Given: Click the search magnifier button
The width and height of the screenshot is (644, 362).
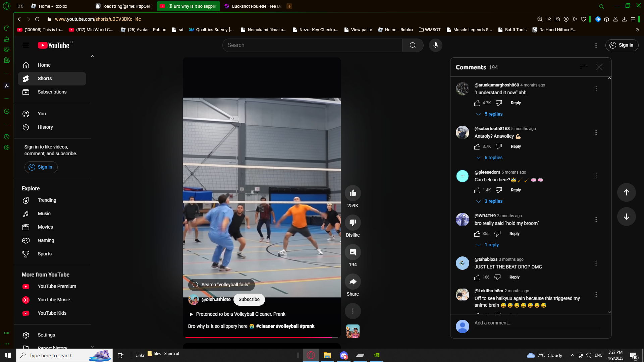Looking at the screenshot, I should pos(413,45).
